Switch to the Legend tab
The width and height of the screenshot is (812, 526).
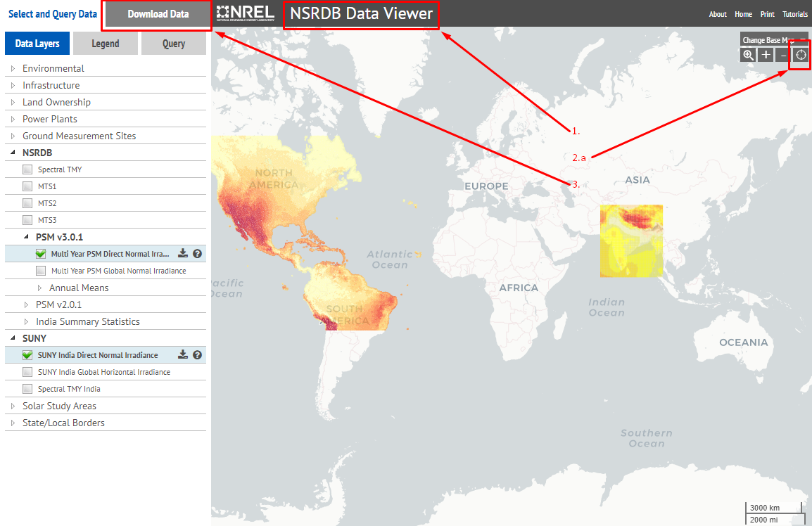coord(106,44)
